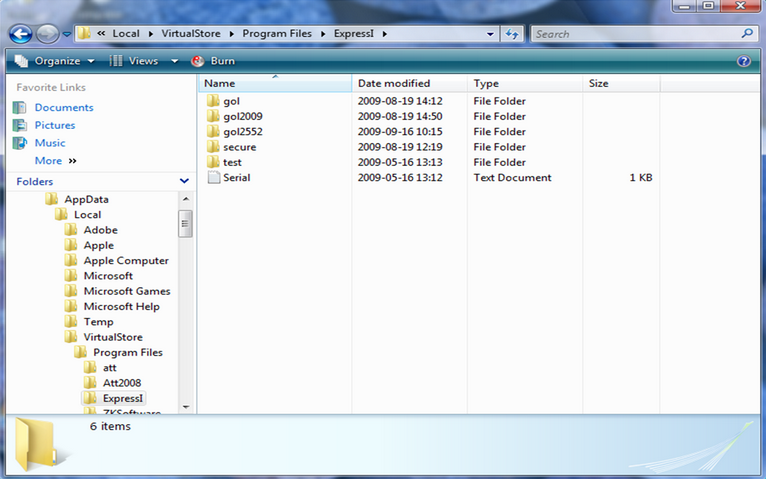Select the Apple folder in tree

tap(99, 246)
